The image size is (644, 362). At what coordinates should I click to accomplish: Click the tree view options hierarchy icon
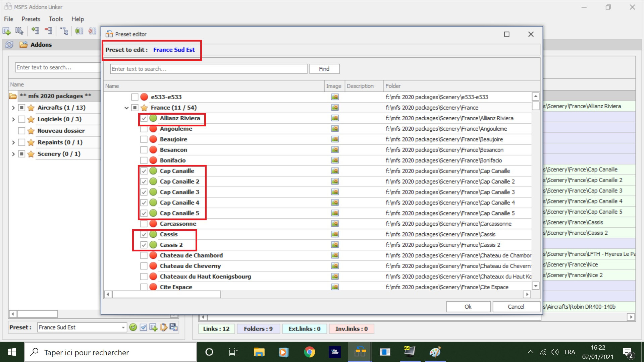(64, 31)
